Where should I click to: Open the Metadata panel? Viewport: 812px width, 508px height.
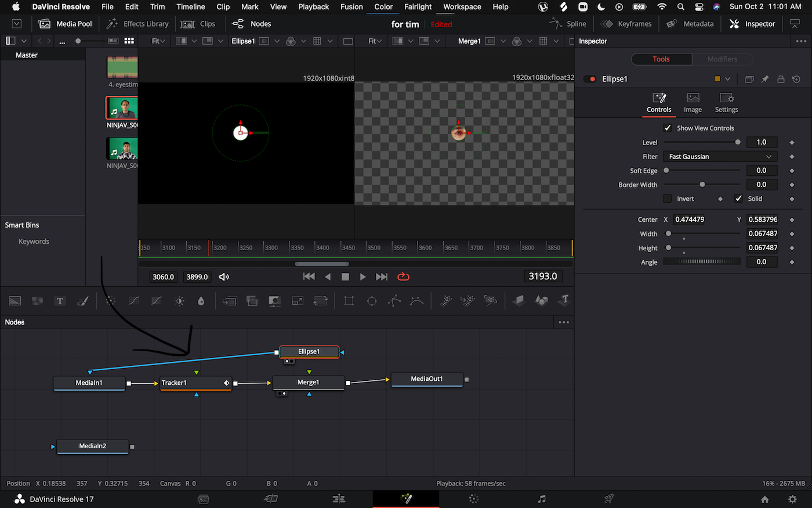[690, 24]
